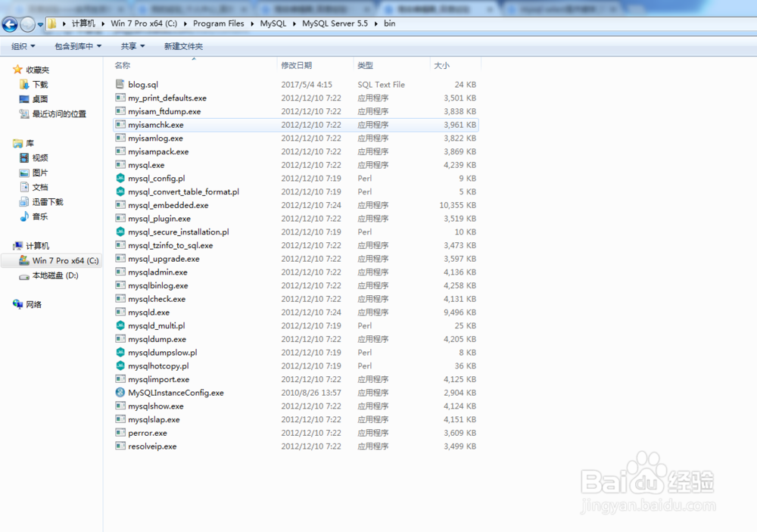Select file name mysql_plugin.exe
Screen dimensions: 757x532
(x=159, y=219)
